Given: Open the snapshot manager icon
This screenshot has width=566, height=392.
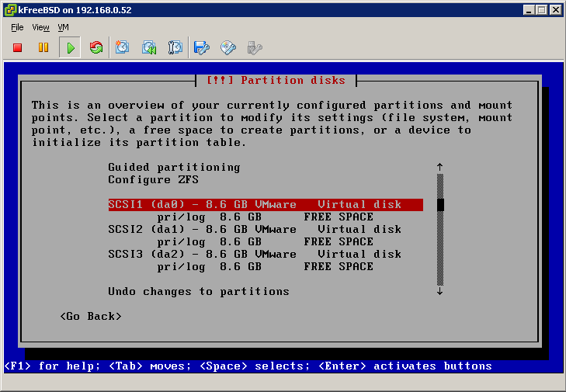Looking at the screenshot, I should point(175,47).
